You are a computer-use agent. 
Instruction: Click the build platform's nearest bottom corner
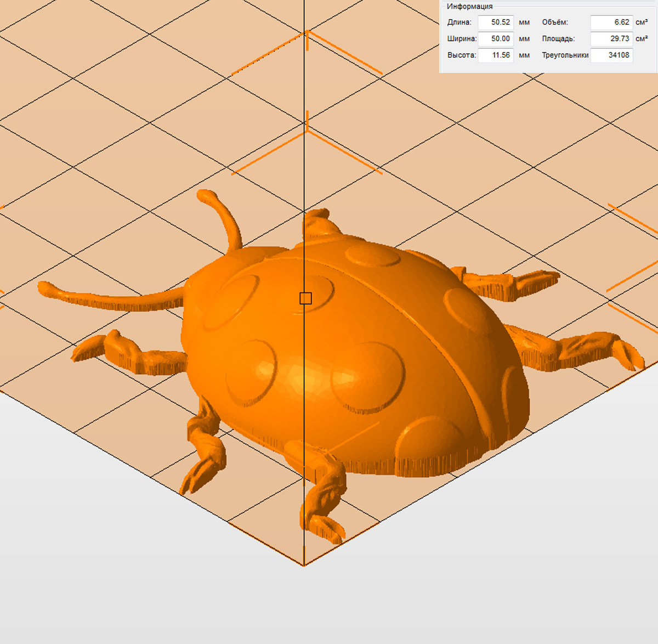click(x=304, y=565)
